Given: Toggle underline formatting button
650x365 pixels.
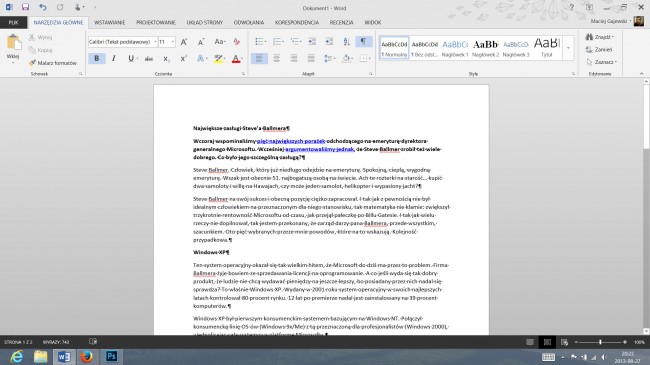Looking at the screenshot, I should 131,58.
